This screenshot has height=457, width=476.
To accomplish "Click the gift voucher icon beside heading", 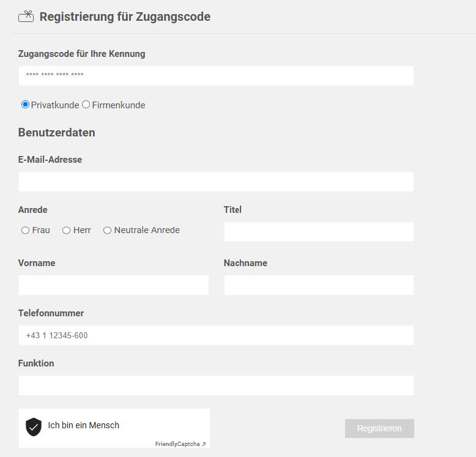I will (x=26, y=17).
